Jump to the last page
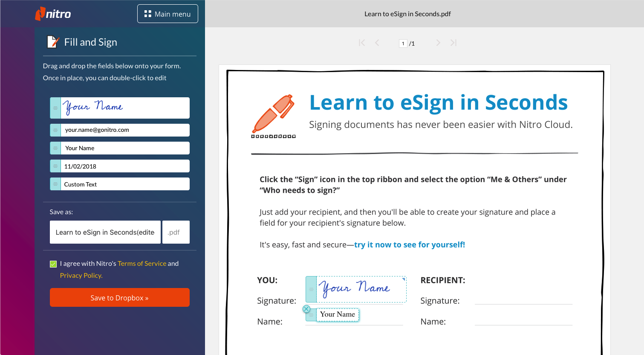Screen dimensions: 644x355 pyautogui.click(x=453, y=43)
